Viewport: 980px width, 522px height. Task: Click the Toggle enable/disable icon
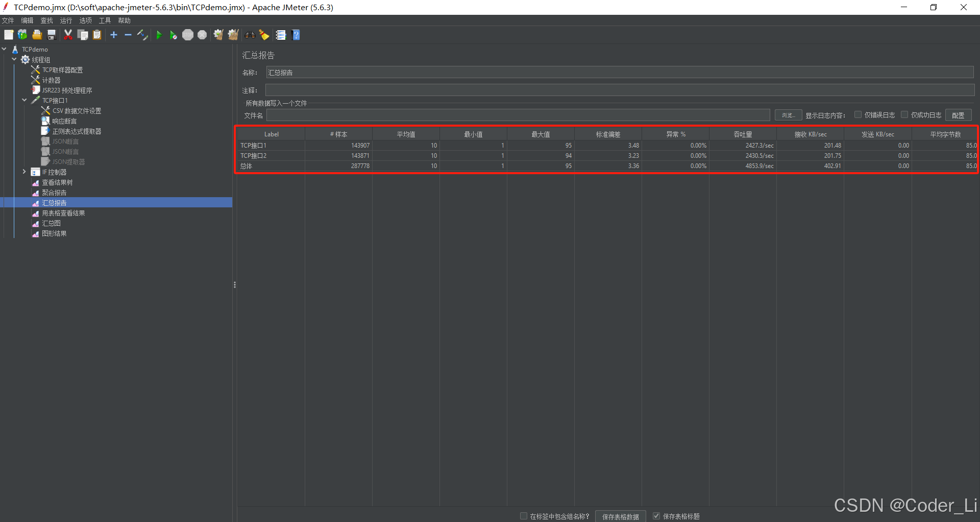coord(142,35)
